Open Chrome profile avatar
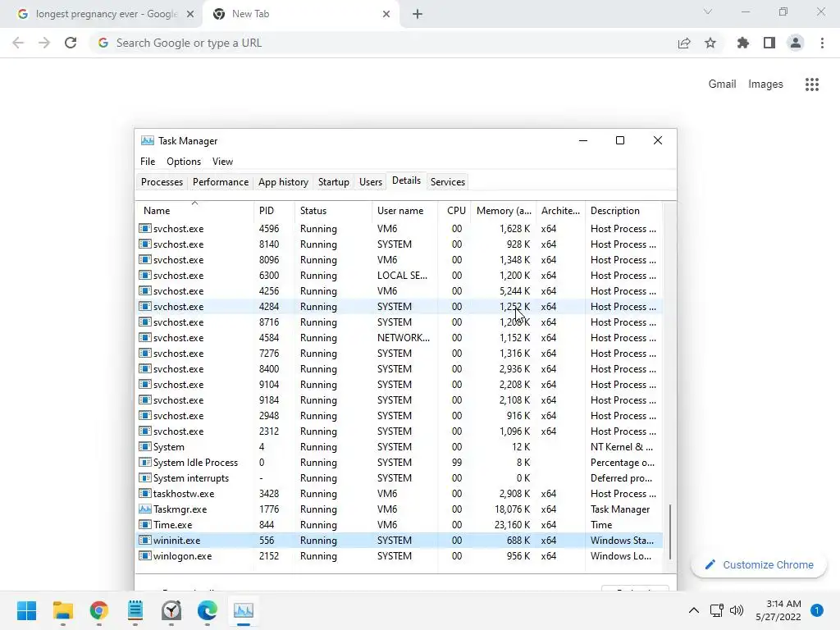 coord(796,43)
